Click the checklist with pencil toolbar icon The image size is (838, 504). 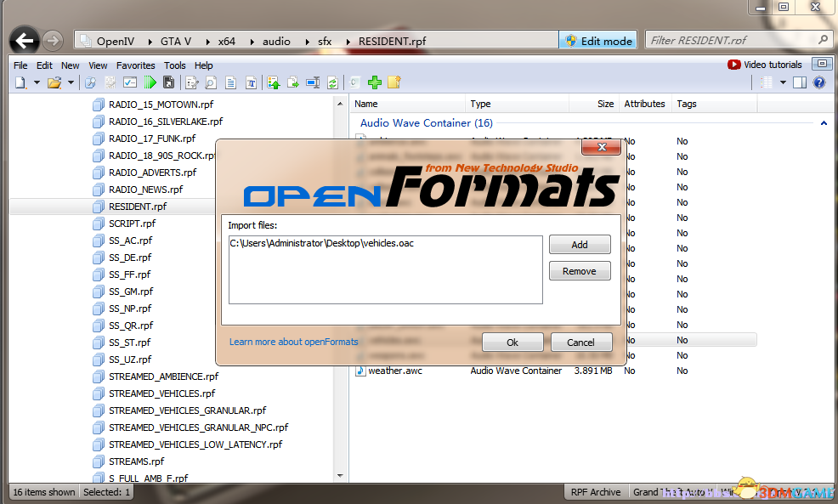pos(192,82)
